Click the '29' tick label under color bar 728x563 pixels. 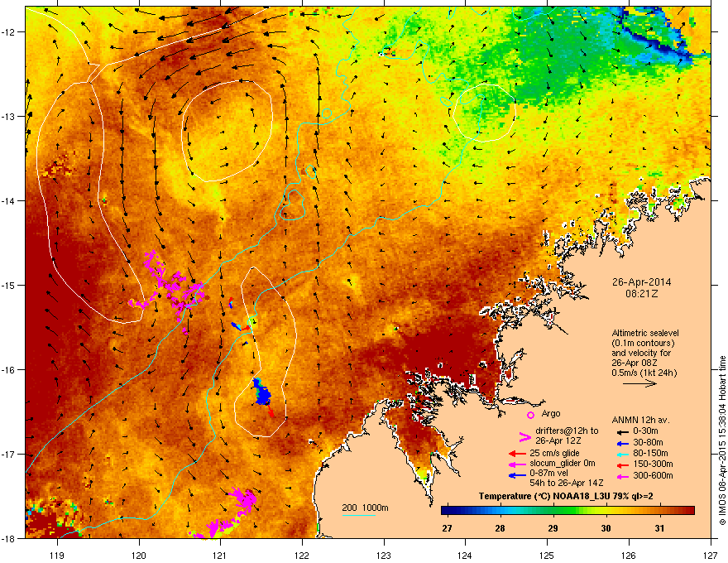[x=553, y=528]
